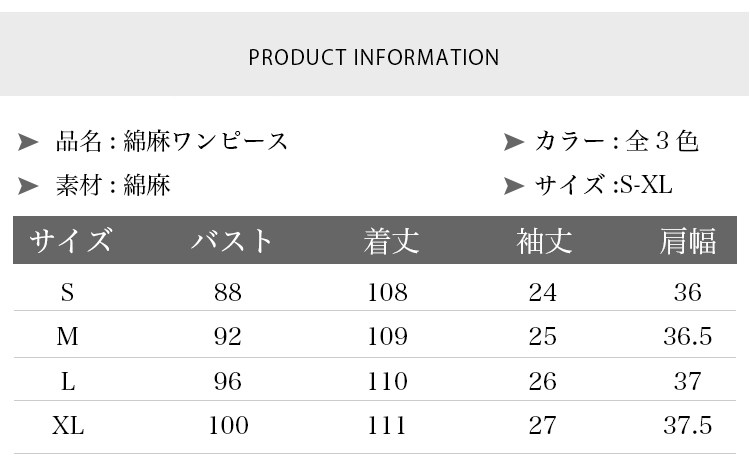Click the 袖丈 column header

544,241
